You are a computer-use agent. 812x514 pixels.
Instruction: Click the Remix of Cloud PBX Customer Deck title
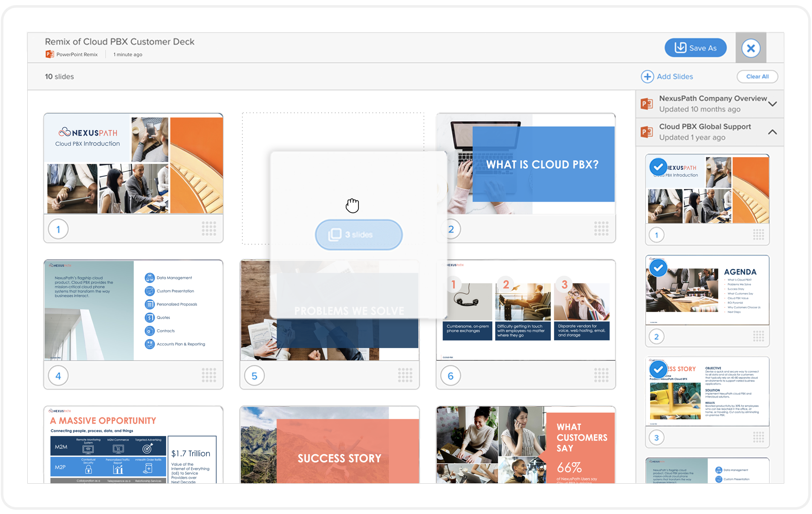point(120,41)
